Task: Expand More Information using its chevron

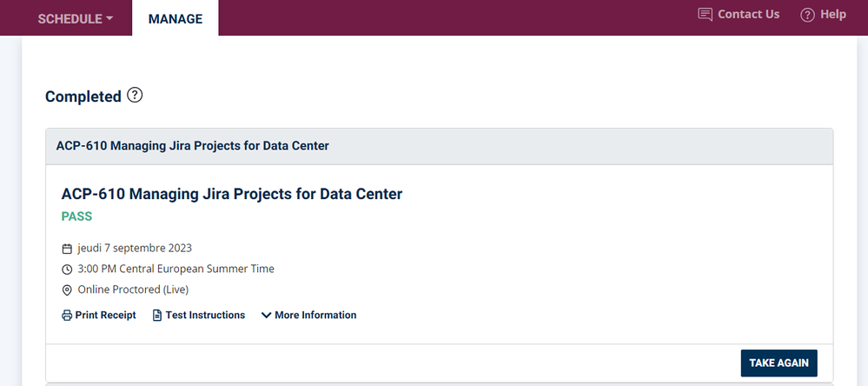Action: (x=266, y=316)
